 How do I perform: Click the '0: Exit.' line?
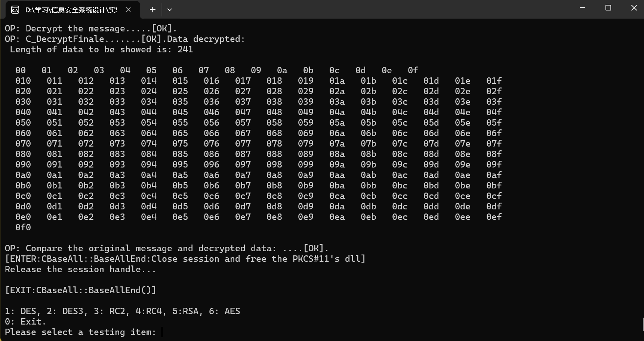[25, 322]
